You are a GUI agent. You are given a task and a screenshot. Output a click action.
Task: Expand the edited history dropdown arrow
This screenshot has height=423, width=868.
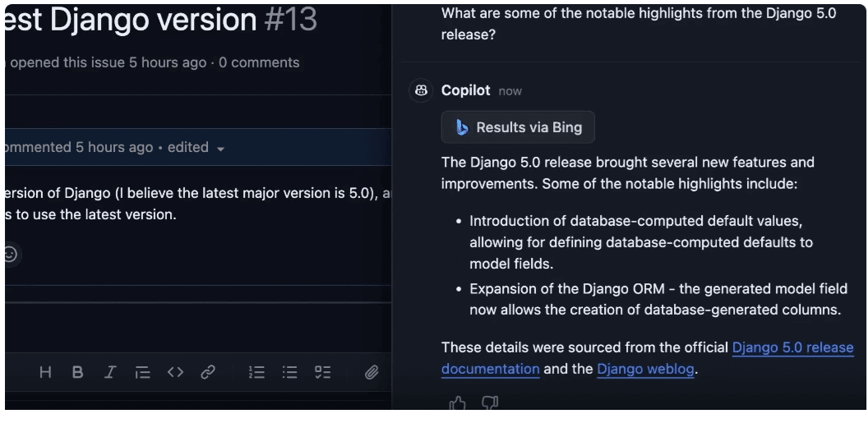[220, 149]
